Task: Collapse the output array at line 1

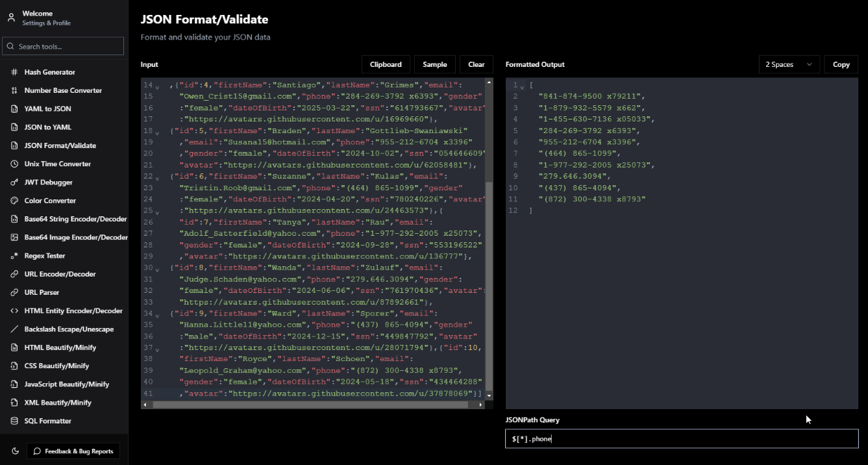Action: pyautogui.click(x=523, y=86)
